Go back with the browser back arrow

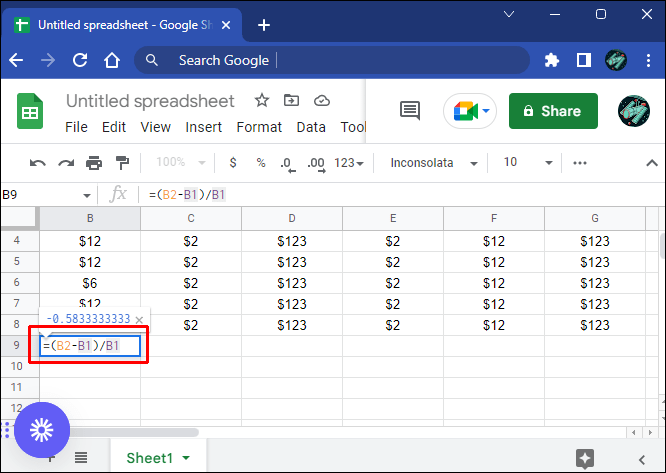pyautogui.click(x=16, y=60)
